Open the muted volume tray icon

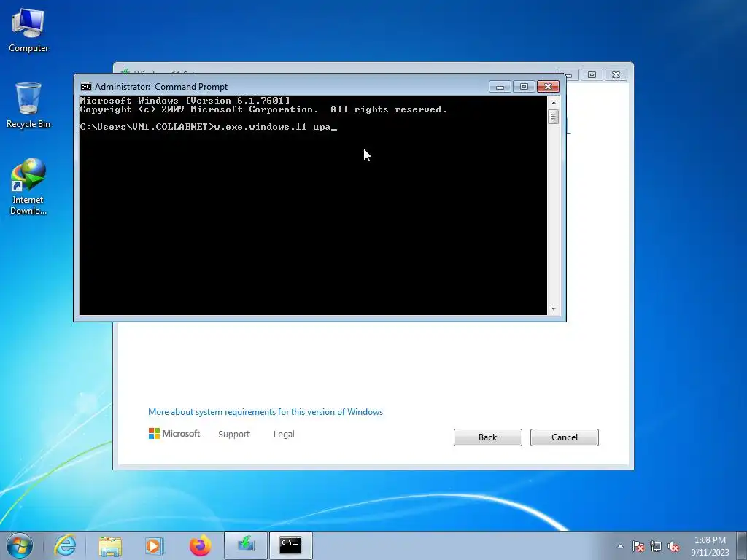(x=673, y=546)
